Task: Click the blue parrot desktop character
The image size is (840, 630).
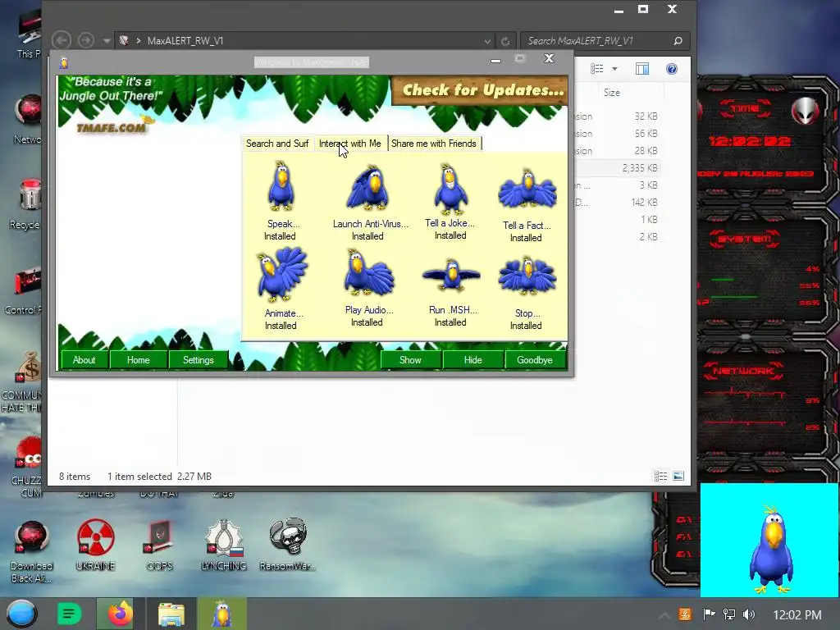Action: pos(771,550)
